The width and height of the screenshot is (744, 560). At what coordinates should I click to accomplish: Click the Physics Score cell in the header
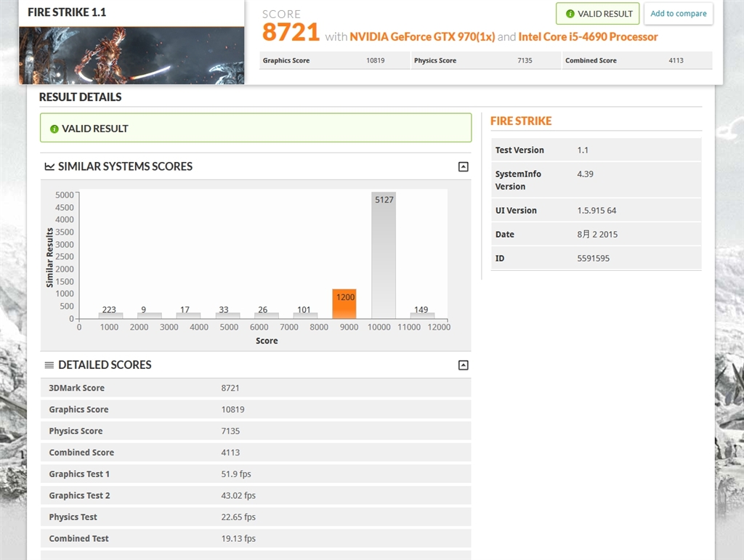click(x=486, y=60)
